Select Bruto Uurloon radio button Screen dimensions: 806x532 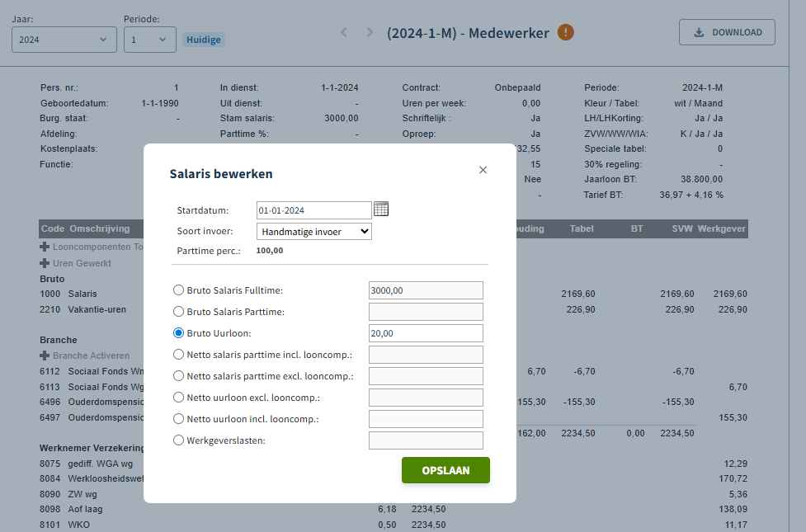[178, 333]
